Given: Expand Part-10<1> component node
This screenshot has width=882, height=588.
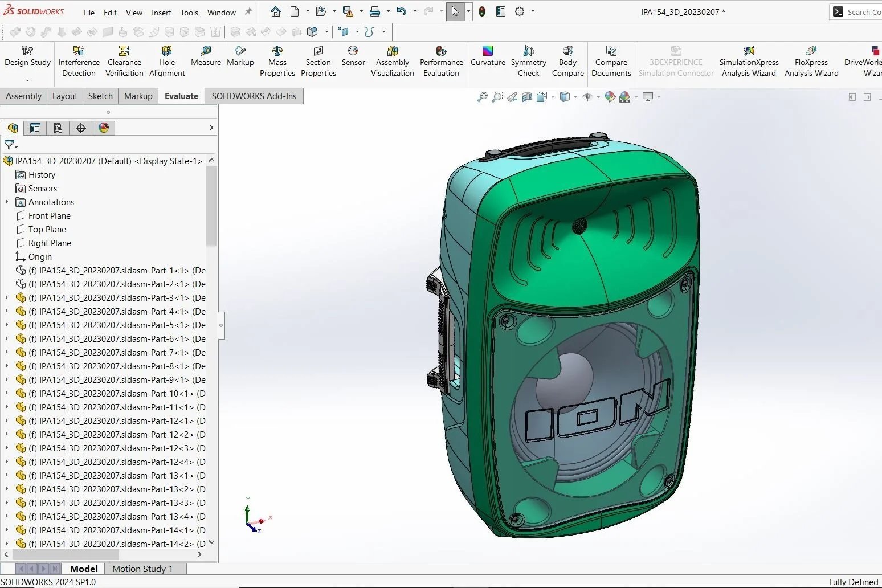Looking at the screenshot, I should coord(7,393).
